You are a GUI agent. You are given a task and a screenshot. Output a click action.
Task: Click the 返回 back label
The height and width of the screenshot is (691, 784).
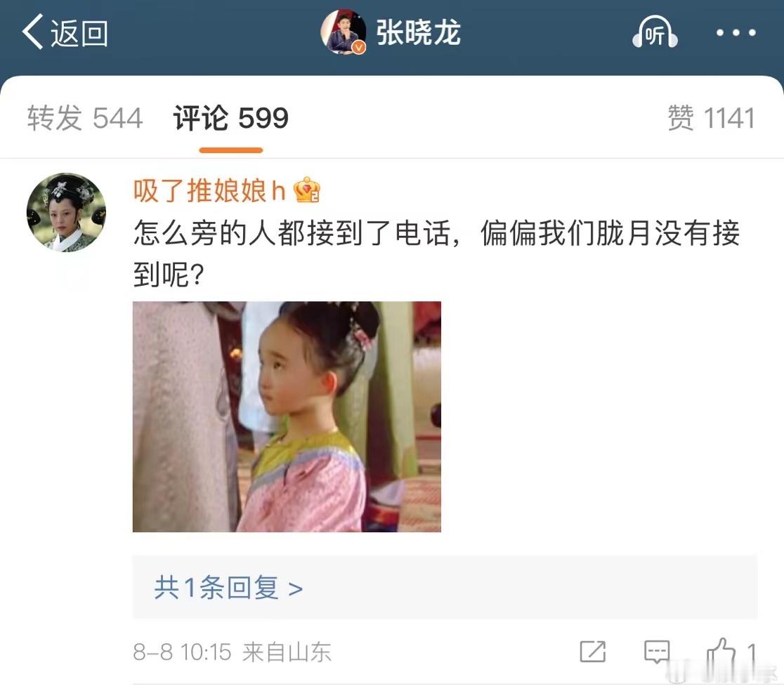point(79,34)
